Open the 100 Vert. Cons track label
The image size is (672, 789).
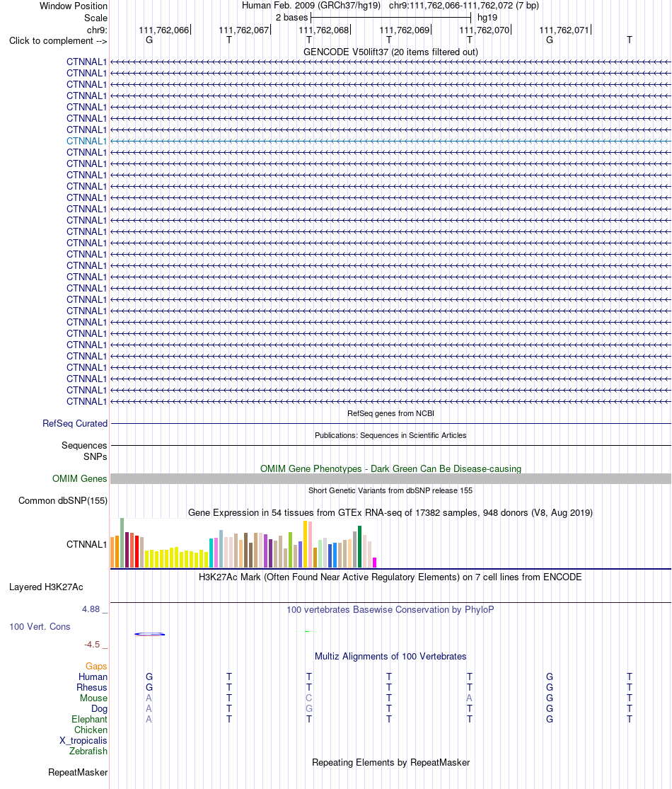tap(40, 627)
